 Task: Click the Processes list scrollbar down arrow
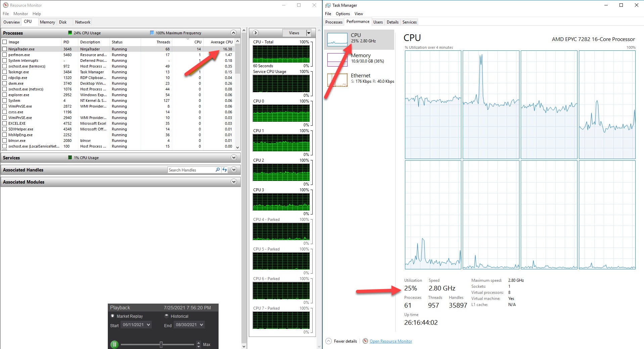(238, 147)
